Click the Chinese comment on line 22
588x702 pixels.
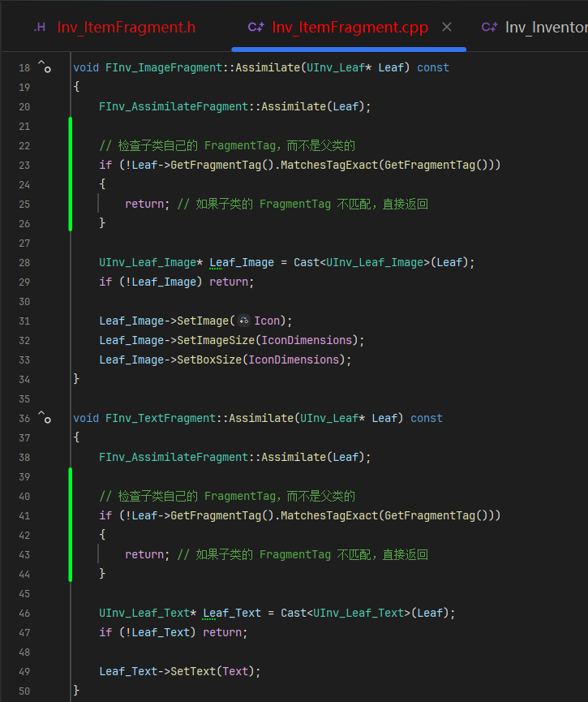(x=227, y=145)
